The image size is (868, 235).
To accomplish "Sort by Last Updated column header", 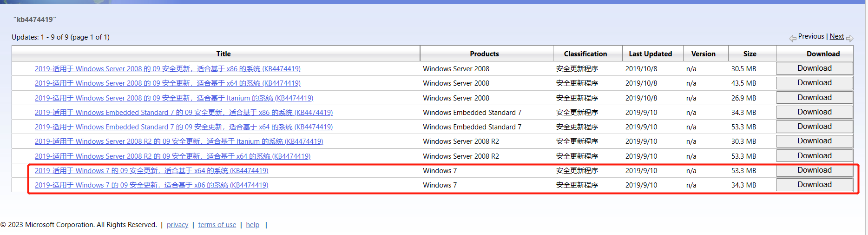I will coord(651,54).
